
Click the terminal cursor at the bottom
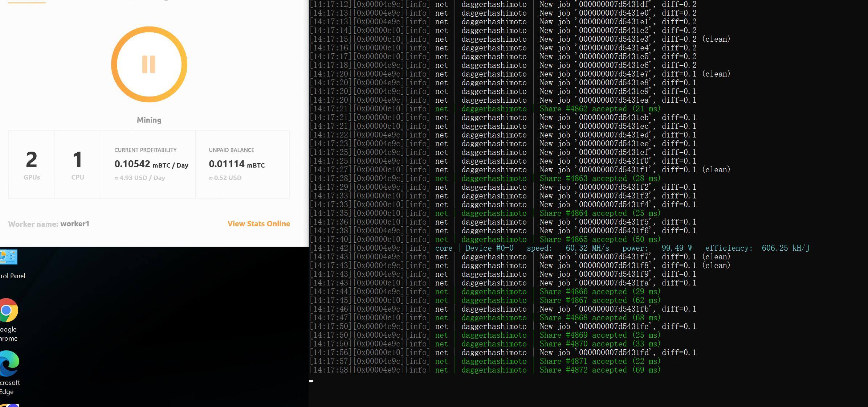pyautogui.click(x=311, y=381)
